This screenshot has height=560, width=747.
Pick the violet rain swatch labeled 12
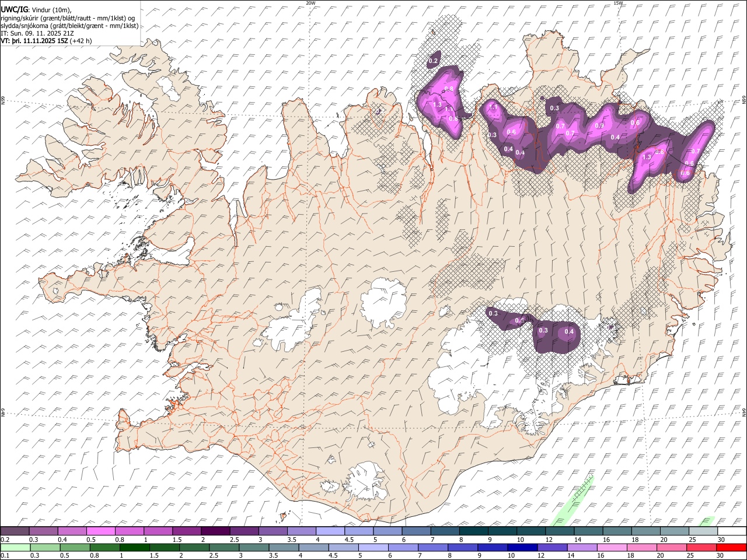tap(552, 547)
